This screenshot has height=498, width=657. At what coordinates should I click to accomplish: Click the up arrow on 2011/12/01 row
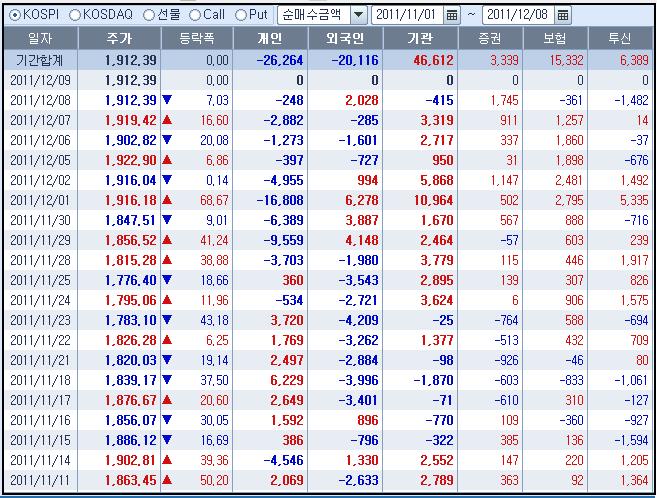(x=167, y=200)
